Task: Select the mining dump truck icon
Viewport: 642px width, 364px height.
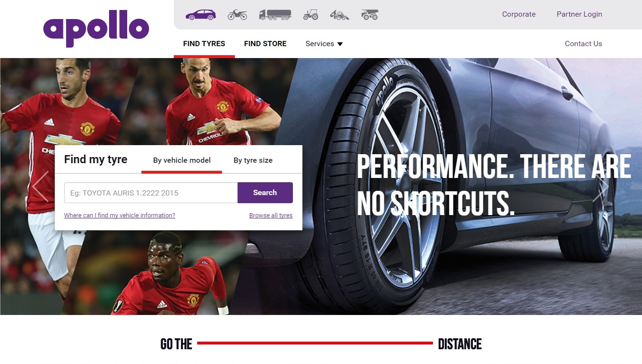Action: [x=370, y=15]
